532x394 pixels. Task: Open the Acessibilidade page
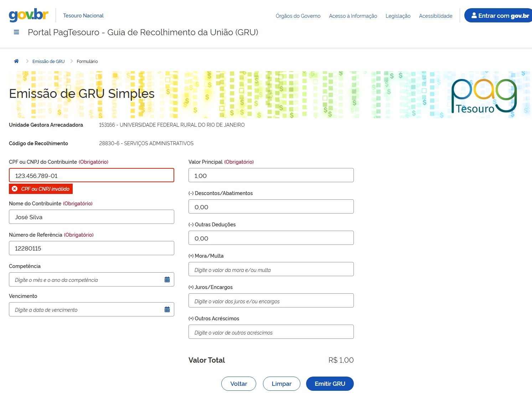tap(435, 16)
